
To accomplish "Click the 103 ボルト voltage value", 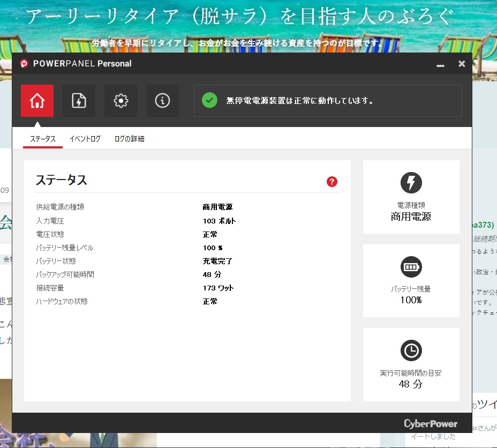I will coord(220,221).
